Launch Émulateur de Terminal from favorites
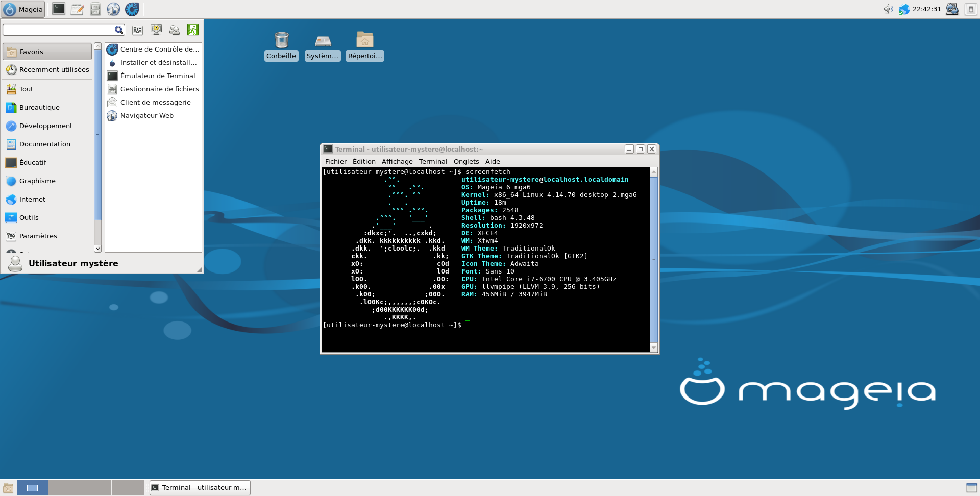 153,76
